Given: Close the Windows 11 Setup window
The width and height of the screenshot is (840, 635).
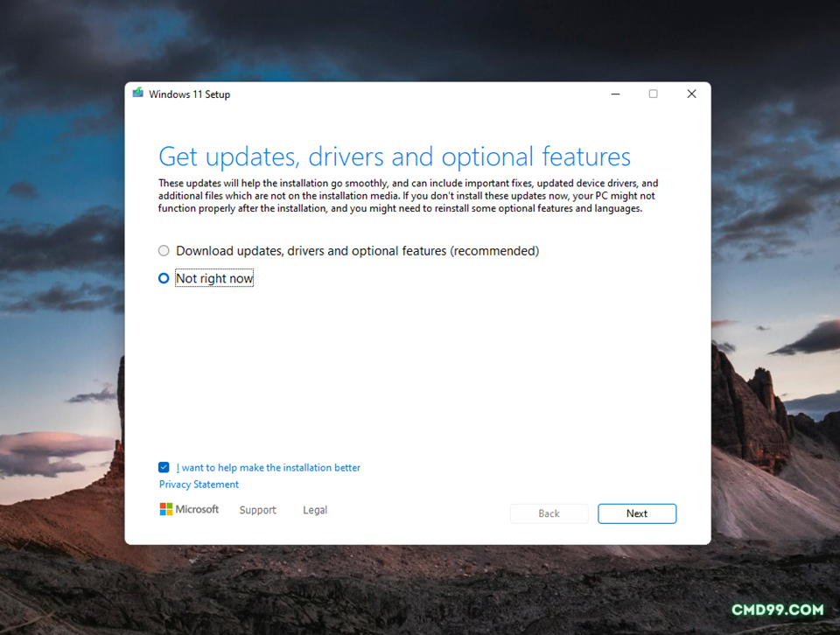Looking at the screenshot, I should (x=691, y=94).
